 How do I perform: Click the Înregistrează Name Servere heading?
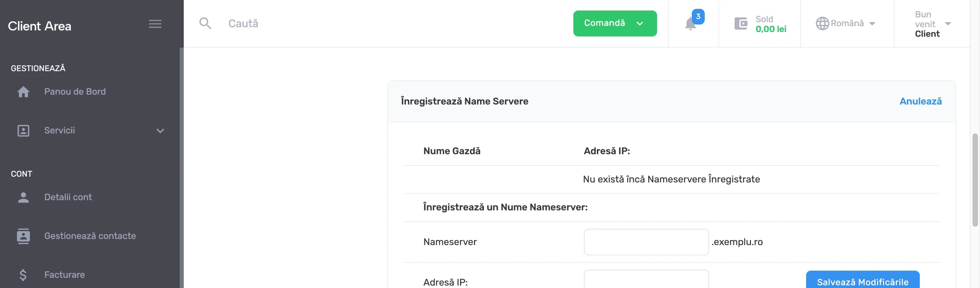point(464,101)
